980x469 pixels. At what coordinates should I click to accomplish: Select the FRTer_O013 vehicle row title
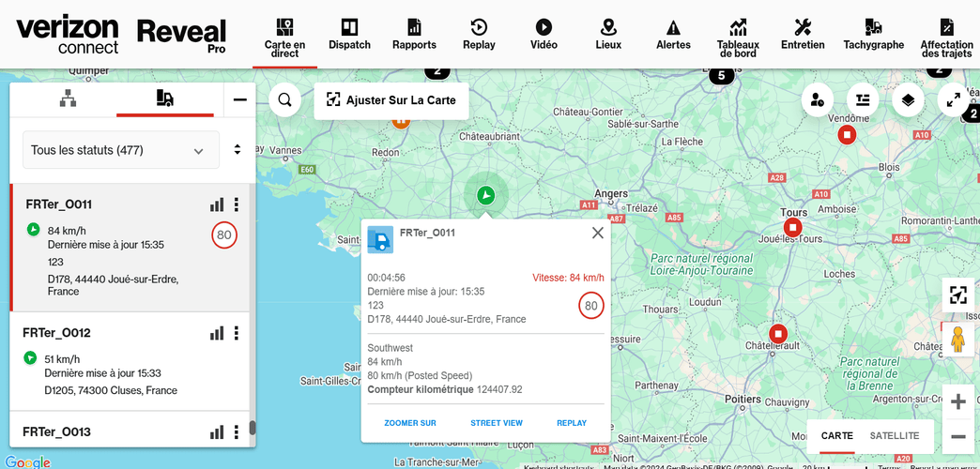point(56,431)
